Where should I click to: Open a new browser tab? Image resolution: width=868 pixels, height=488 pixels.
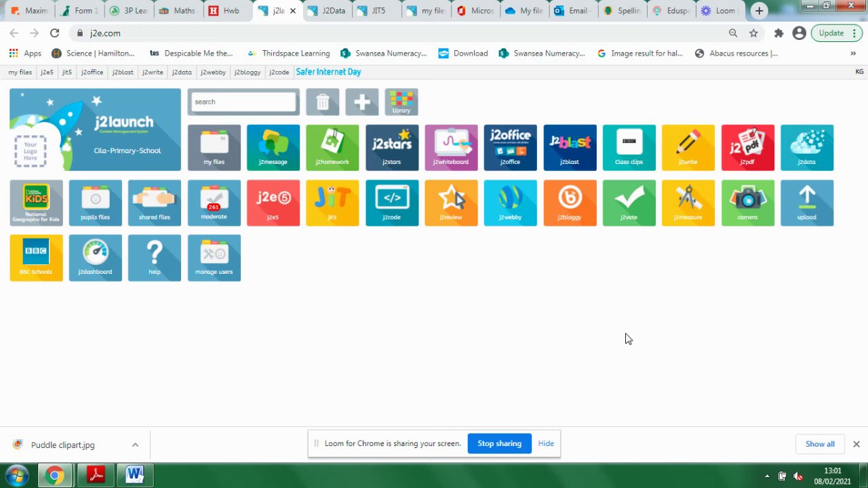(x=759, y=11)
